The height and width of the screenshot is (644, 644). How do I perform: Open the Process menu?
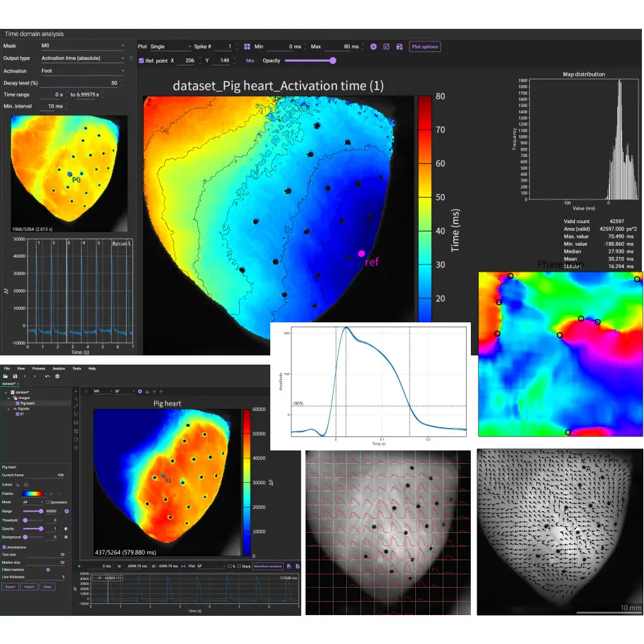(x=39, y=368)
